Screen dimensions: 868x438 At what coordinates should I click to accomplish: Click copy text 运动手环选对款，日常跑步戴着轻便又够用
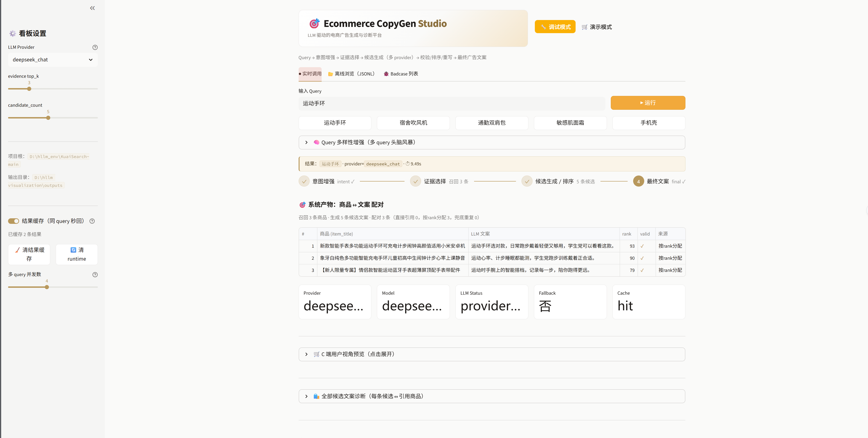click(x=544, y=246)
